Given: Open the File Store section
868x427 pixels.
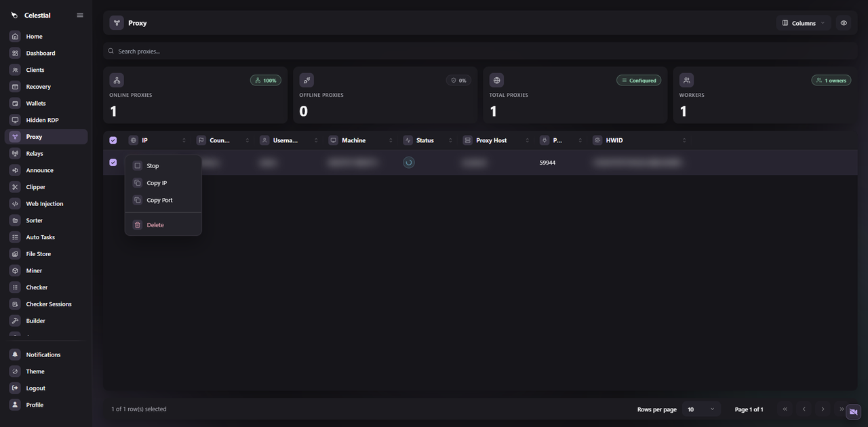Looking at the screenshot, I should click(46, 253).
